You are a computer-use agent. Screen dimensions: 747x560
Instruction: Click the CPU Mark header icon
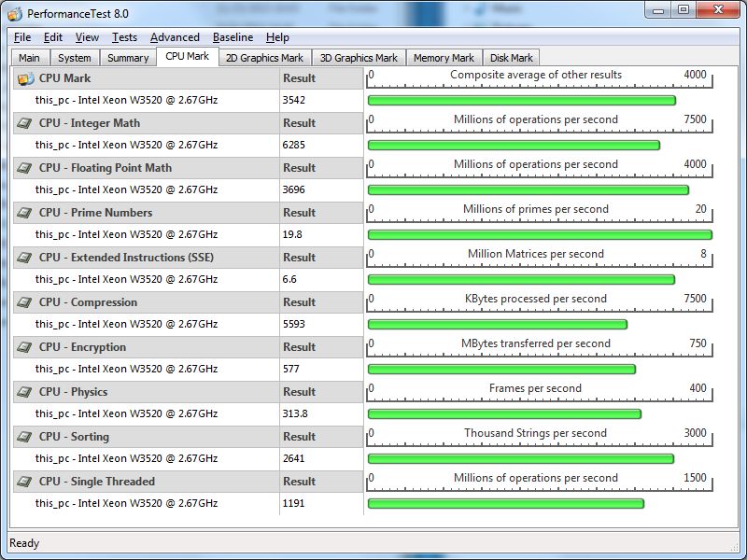click(26, 78)
